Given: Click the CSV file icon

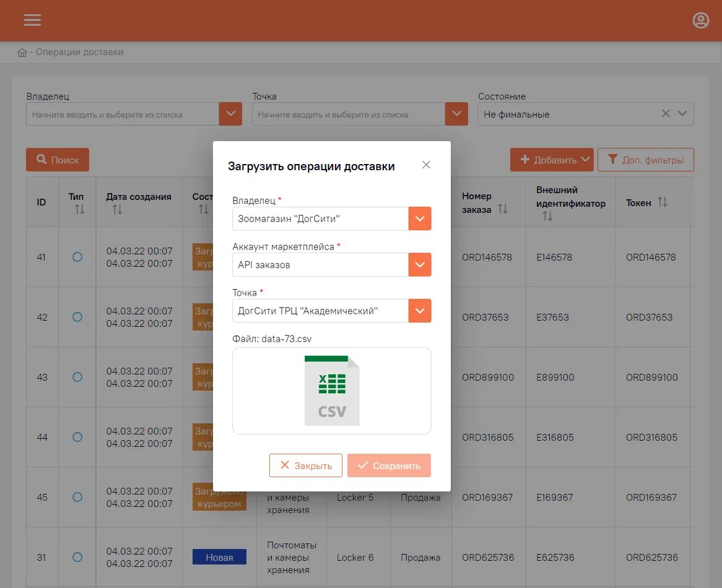Looking at the screenshot, I should 331,390.
